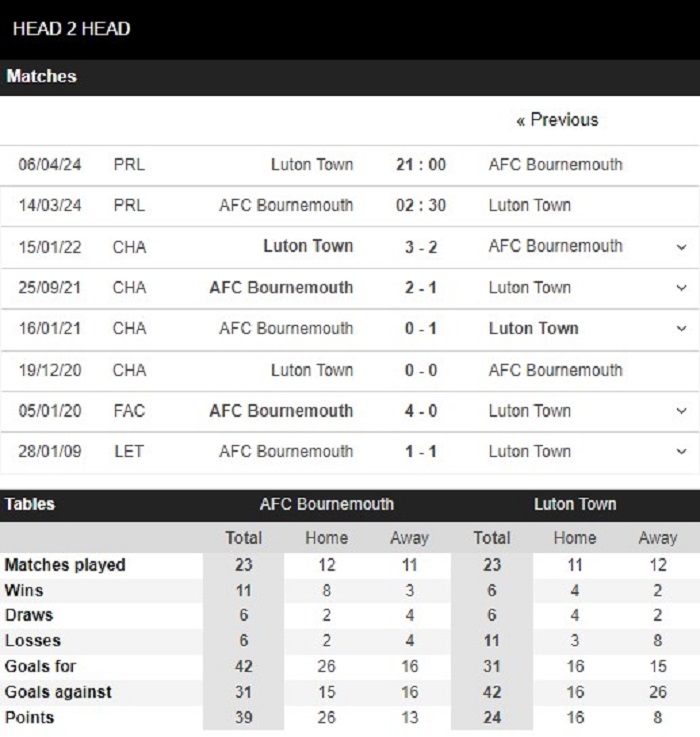The height and width of the screenshot is (737, 700).
Task: Click the bold Luton Town winner on 16/01/21
Action: 534,329
